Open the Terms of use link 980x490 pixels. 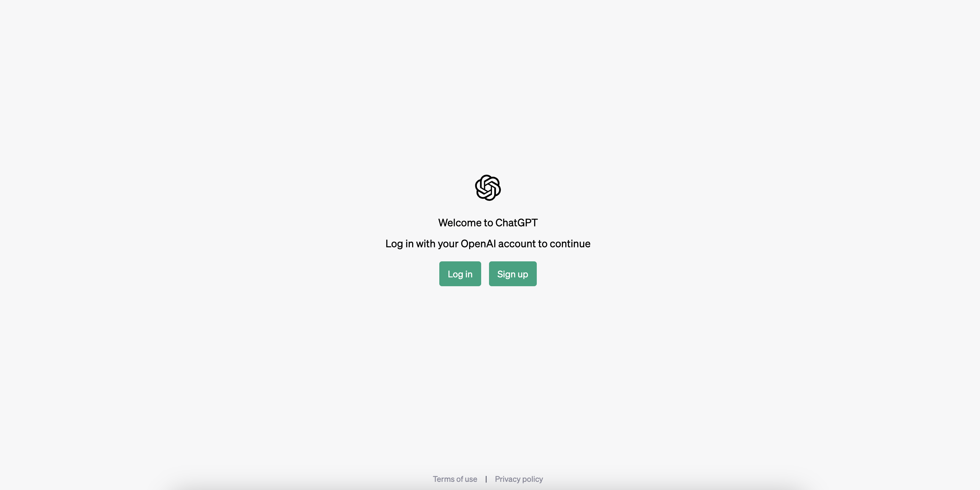pyautogui.click(x=455, y=479)
